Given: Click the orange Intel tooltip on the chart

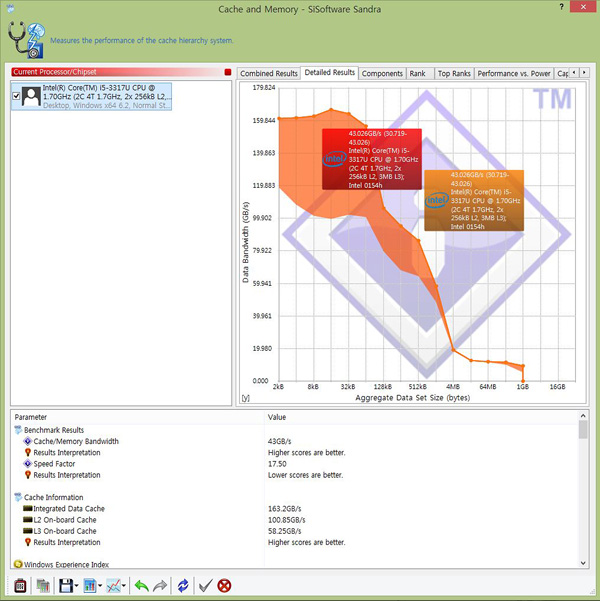Looking at the screenshot, I should 474,200.
